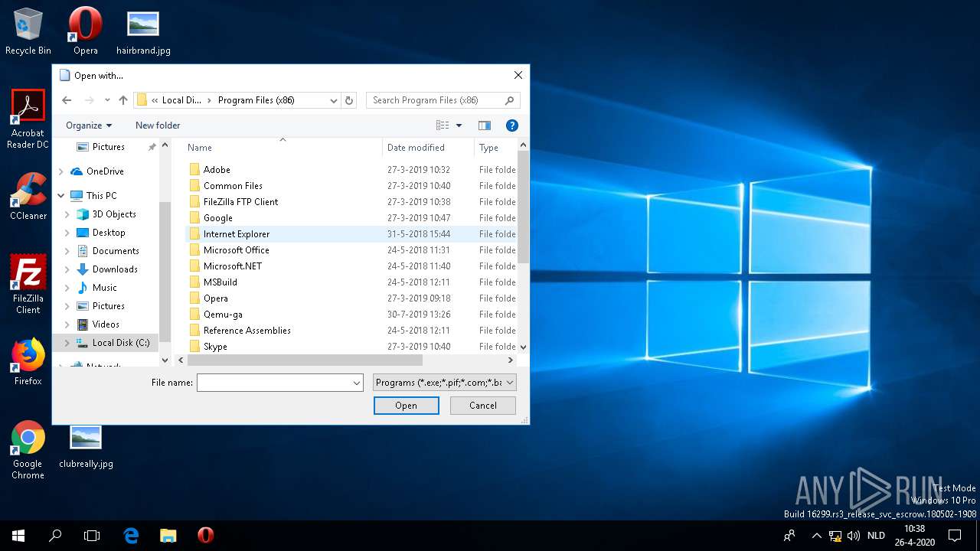Open recent locations dropdown arrow

tap(107, 100)
